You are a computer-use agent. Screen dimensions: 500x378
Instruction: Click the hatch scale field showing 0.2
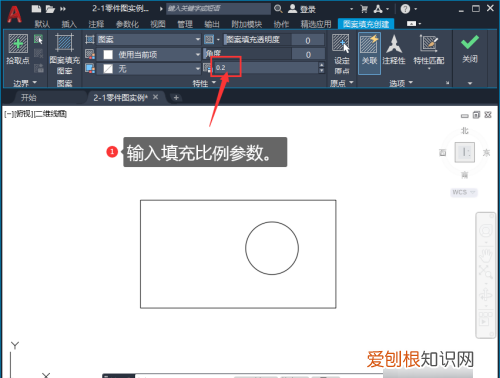265,68
